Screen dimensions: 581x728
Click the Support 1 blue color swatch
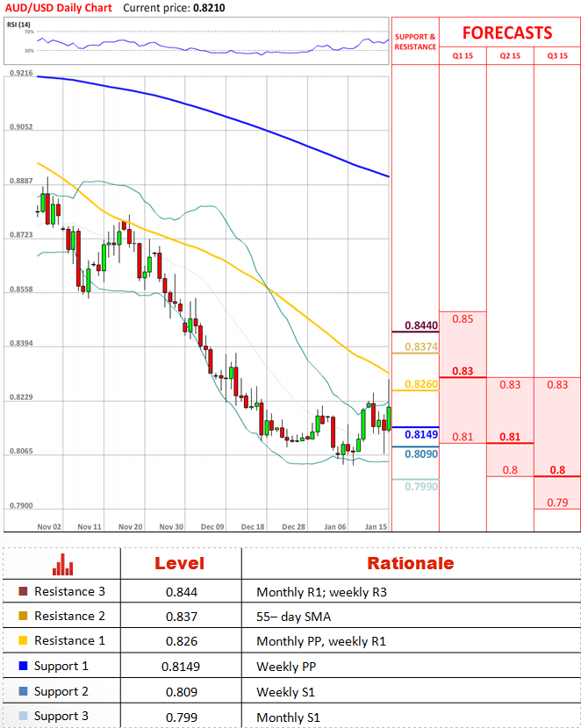point(23,666)
